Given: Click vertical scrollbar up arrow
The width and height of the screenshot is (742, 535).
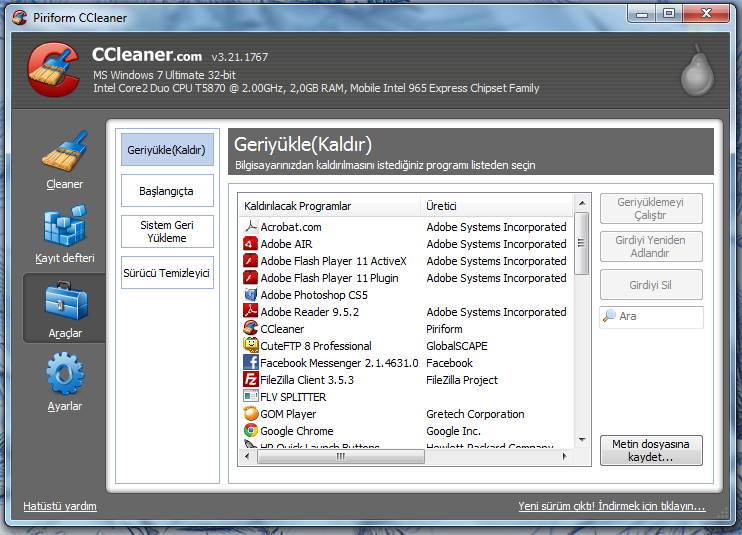Looking at the screenshot, I should 582,203.
